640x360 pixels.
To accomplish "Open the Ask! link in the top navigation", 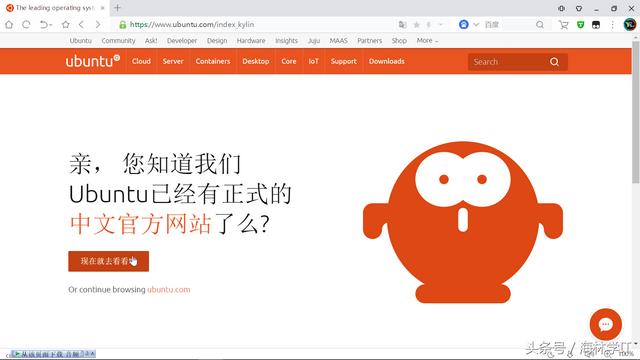I will pos(151,40).
